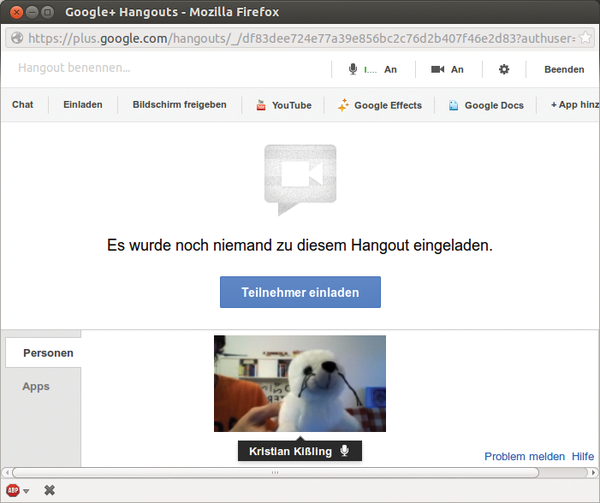Open the Hilfe link
The image size is (600, 503).
(x=582, y=456)
